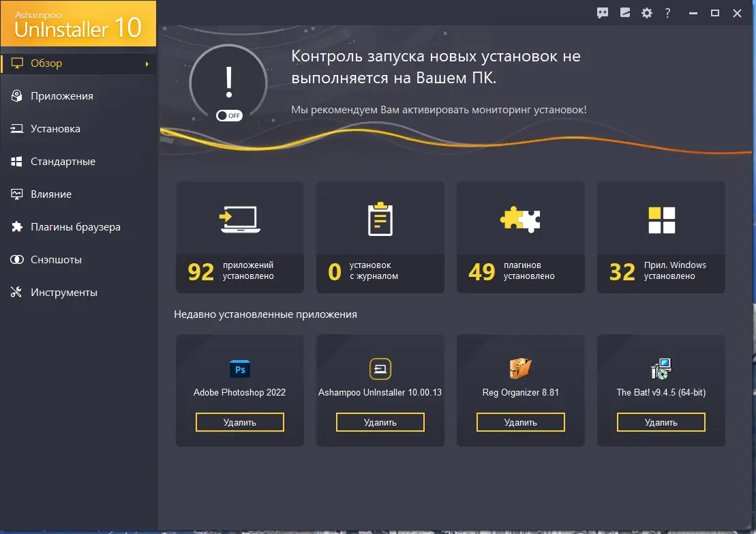756x534 pixels.
Task: Expand the Обзор submenu arrow
Action: [147, 63]
